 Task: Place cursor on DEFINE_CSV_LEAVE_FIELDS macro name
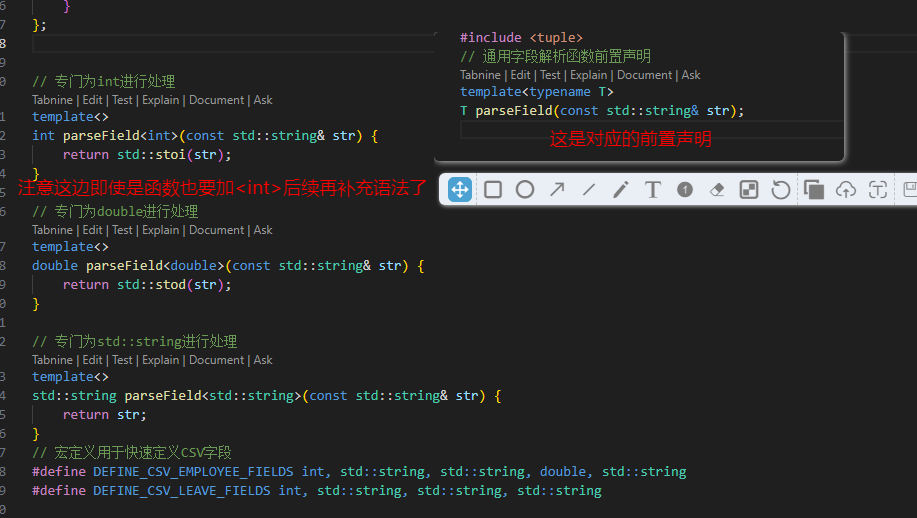[x=182, y=491]
